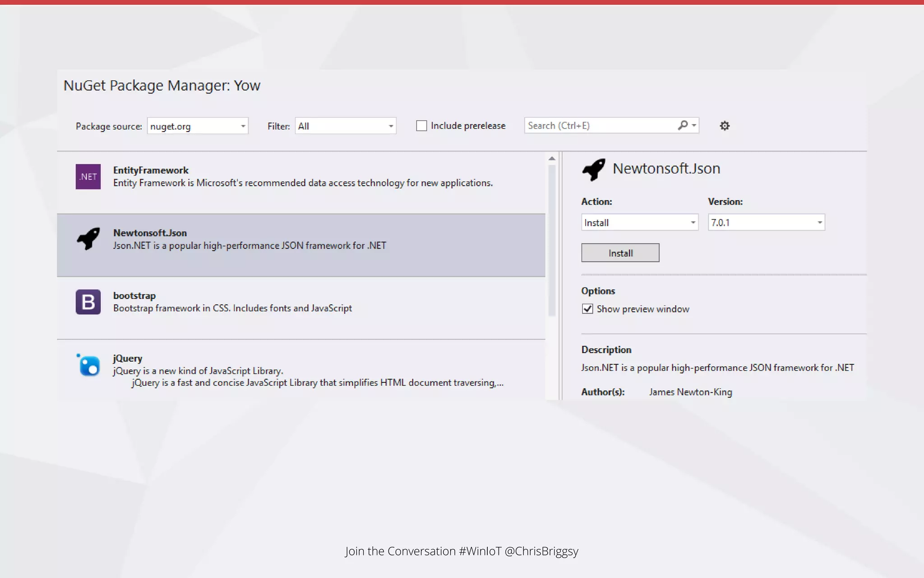Expand search options arrow beside magnifier
924x578 pixels.
(694, 125)
